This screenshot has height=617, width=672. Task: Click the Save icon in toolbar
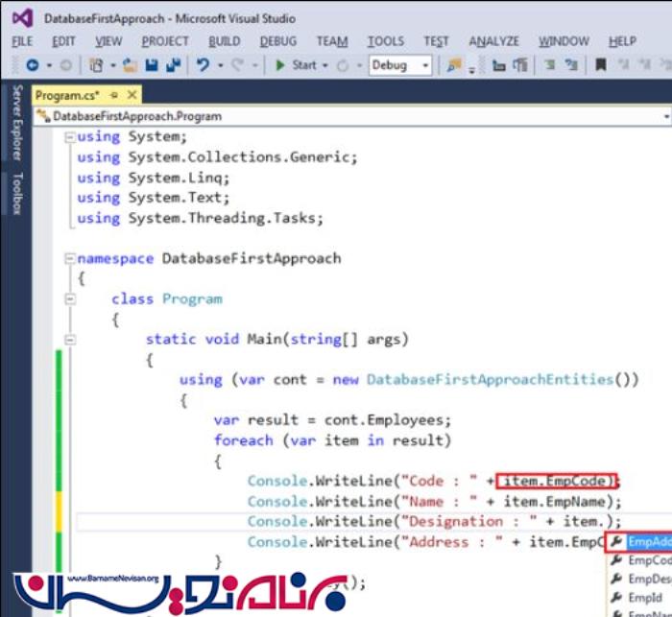tap(153, 65)
